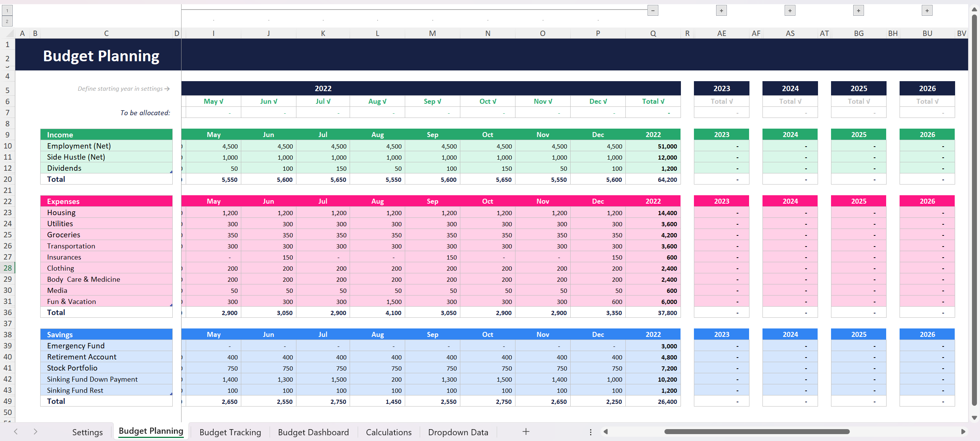Click the previous sheet navigation arrow

point(15,431)
